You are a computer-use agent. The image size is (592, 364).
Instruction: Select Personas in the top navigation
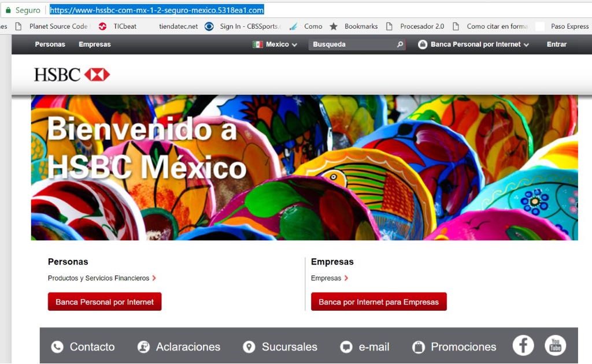[50, 44]
